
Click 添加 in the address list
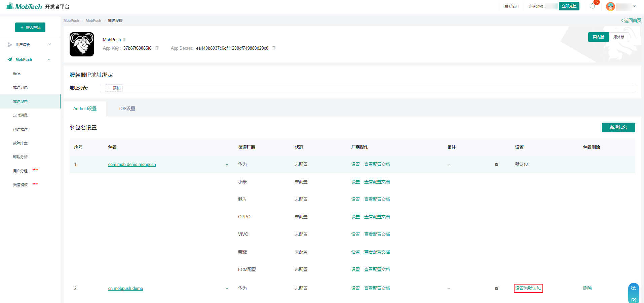pos(114,88)
